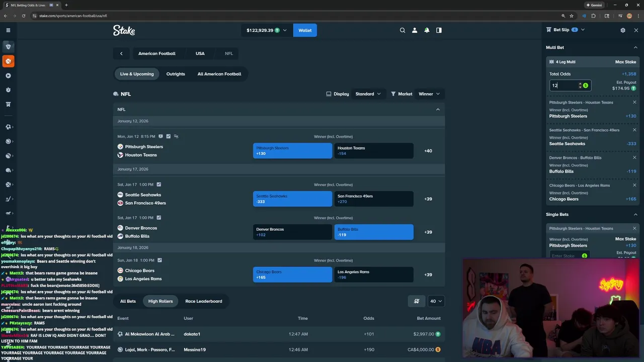Go to American Football breadcrumb
Viewport: 644px width, 362px height.
click(157, 53)
